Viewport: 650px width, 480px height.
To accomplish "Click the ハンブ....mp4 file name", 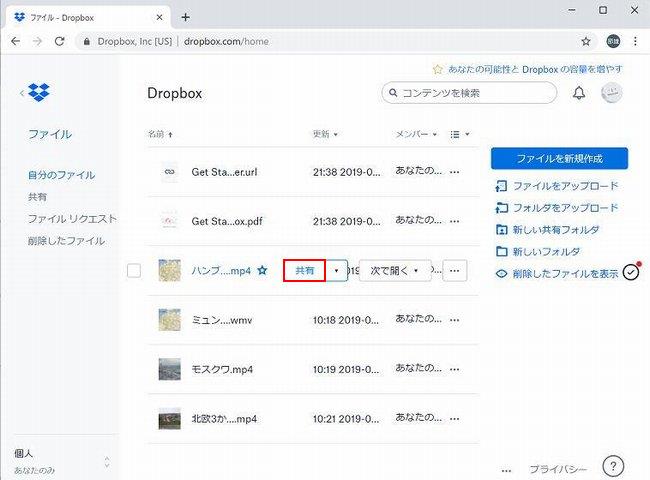I will pos(221,271).
